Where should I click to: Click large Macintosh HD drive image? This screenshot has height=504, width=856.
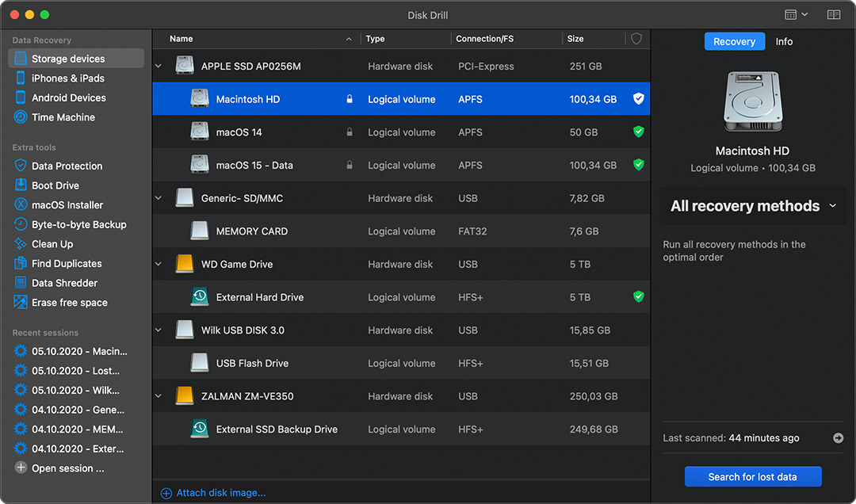753,101
